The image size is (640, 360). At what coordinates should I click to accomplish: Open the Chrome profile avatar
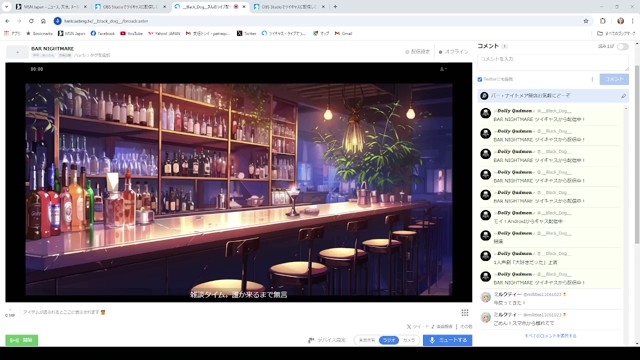coord(620,21)
